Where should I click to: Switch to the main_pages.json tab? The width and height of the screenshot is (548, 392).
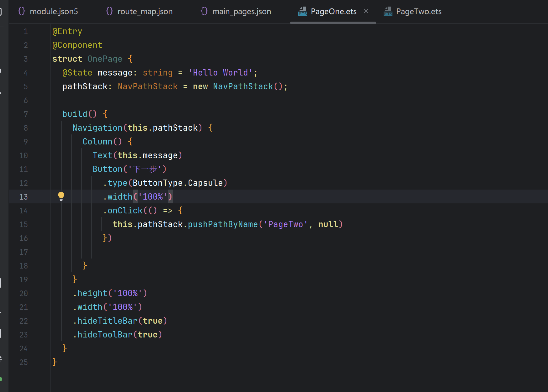point(242,12)
